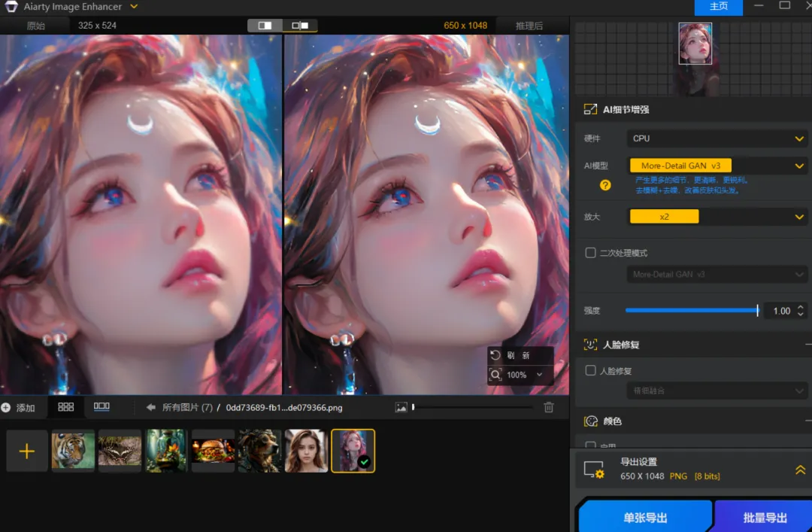The height and width of the screenshot is (532, 812).
Task: Select the brunette woman portrait thumbnail
Action: click(x=306, y=451)
